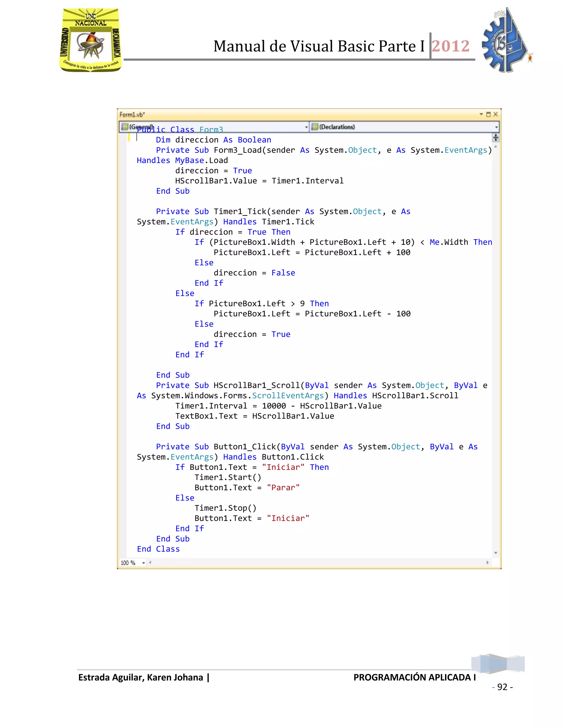Click the horizontal scrollbar right arrow
The width and height of the screenshot is (563, 728).
pyautogui.click(x=488, y=562)
